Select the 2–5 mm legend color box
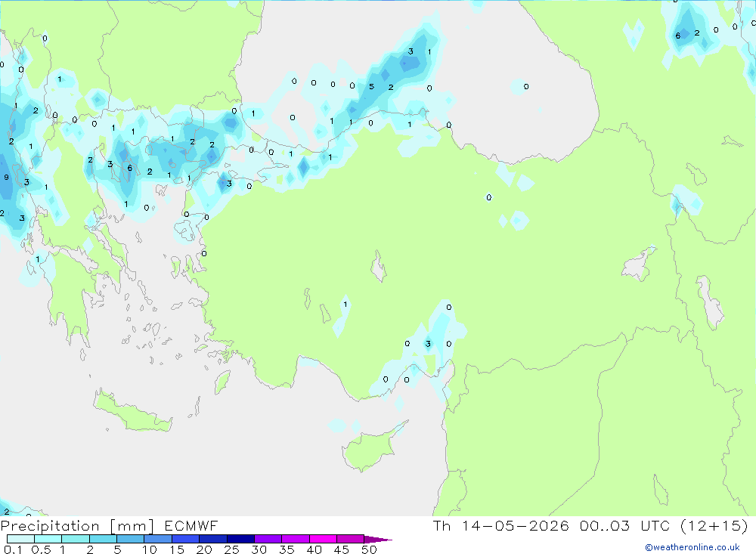756x554 pixels. point(103,539)
